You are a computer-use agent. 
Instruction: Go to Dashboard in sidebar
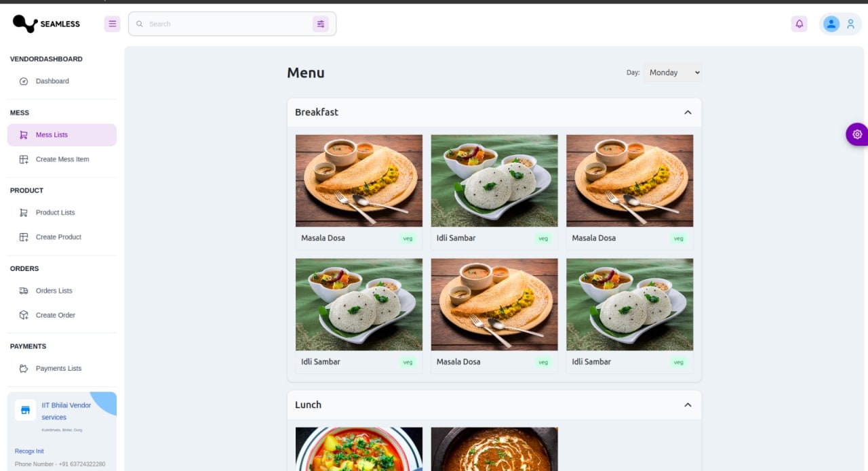(x=62, y=81)
